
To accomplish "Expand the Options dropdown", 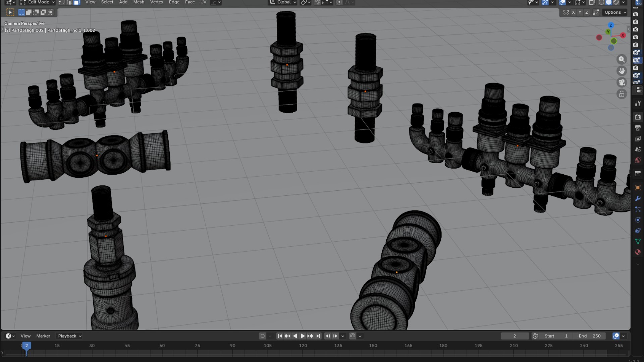I will point(615,12).
